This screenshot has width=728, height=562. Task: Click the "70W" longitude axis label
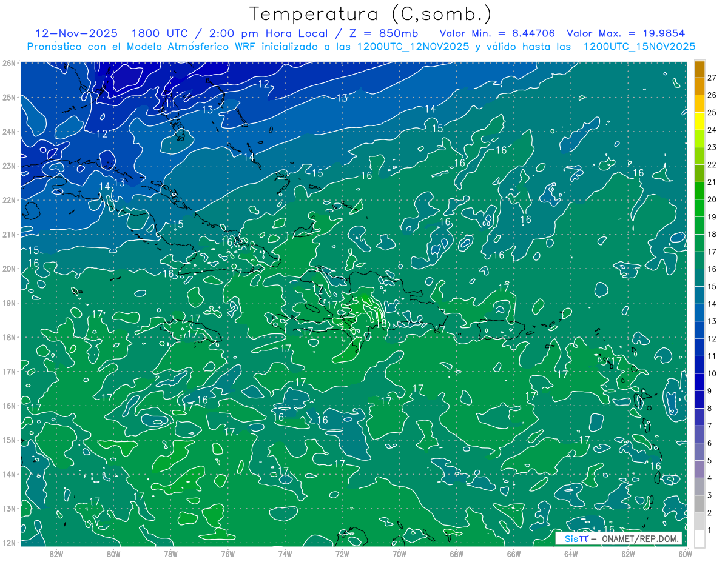click(399, 554)
